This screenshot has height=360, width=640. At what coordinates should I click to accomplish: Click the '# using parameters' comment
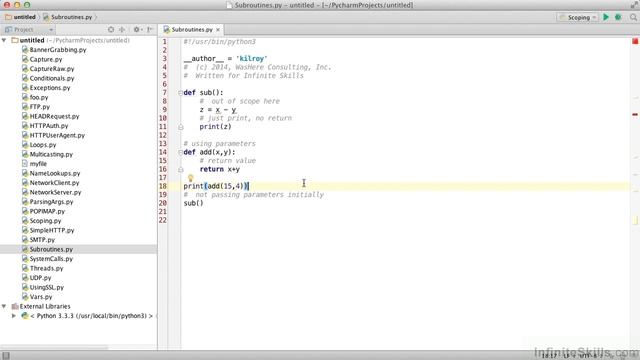click(x=219, y=144)
